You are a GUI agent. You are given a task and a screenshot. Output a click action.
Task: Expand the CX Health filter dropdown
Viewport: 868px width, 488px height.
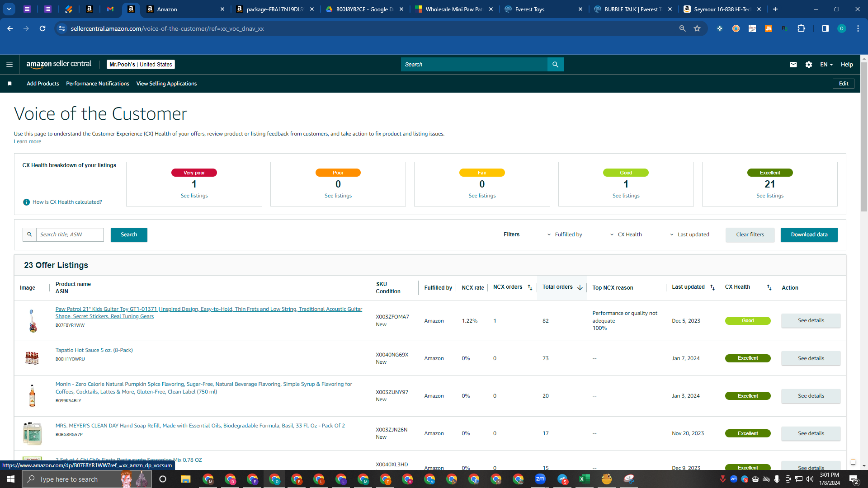pos(626,235)
